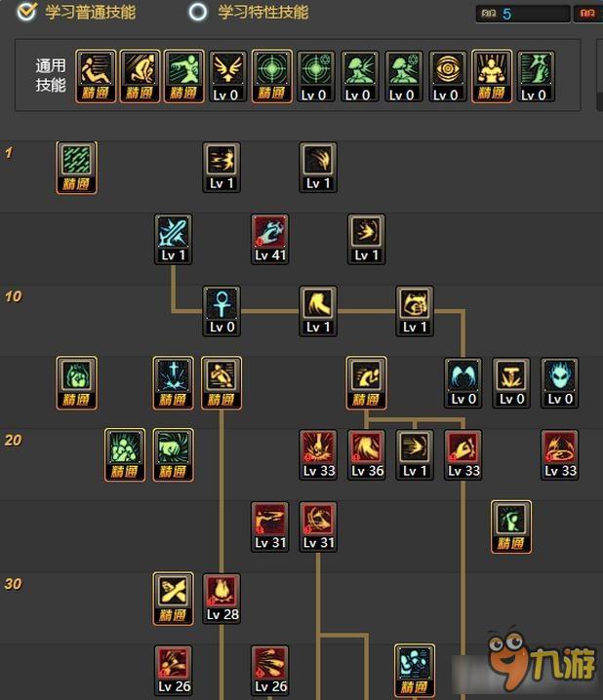Select the blue flaming skull skill icon
Screen dimensions: 603x700
tap(560, 383)
